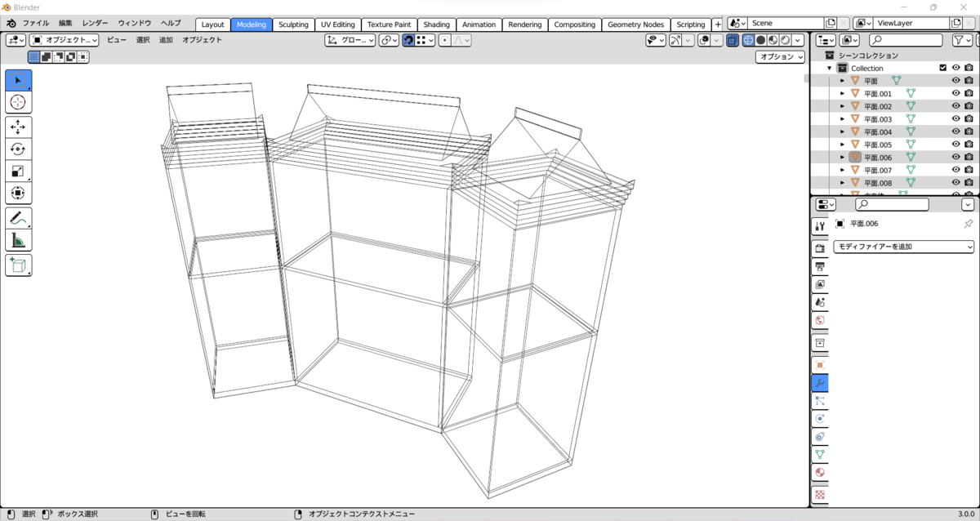
Task: Hide 平面.007 in viewport
Action: point(955,170)
